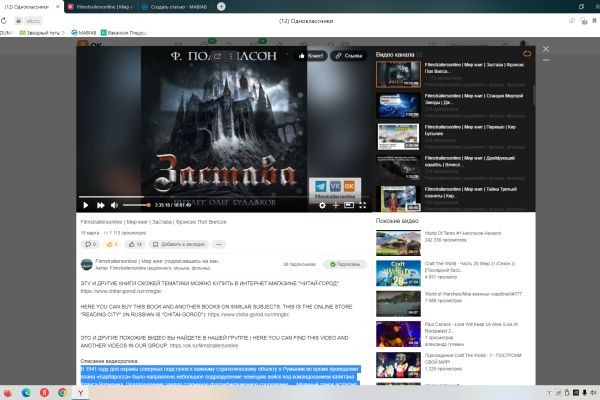Open similar video Craft The World часть 28

coord(398,273)
